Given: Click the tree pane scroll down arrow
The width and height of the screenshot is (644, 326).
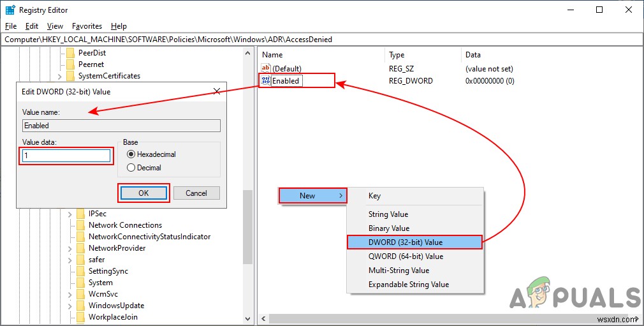Looking at the screenshot, I should coord(247,318).
